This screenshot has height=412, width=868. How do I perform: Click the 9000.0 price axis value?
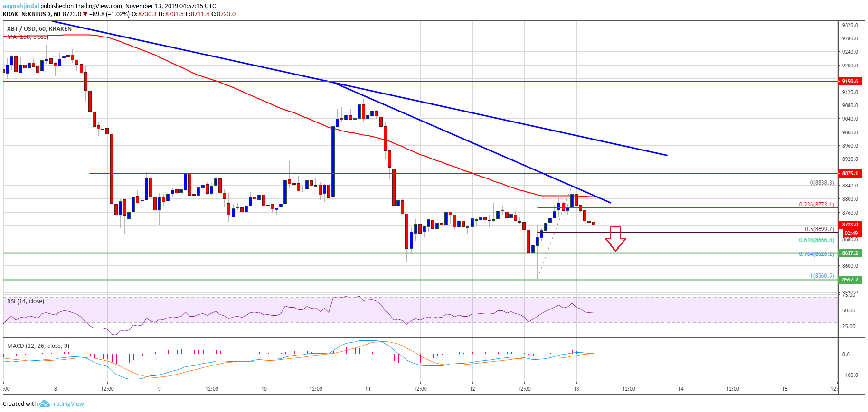[x=850, y=132]
